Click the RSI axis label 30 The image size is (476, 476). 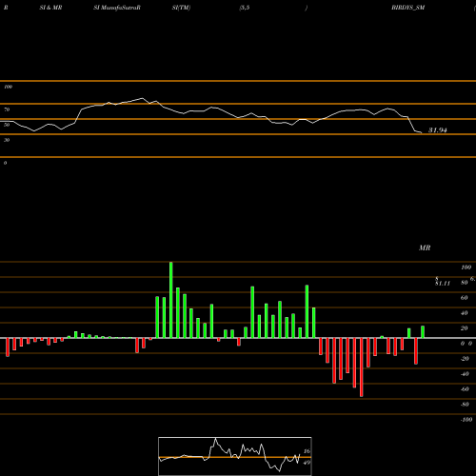coord(7,140)
